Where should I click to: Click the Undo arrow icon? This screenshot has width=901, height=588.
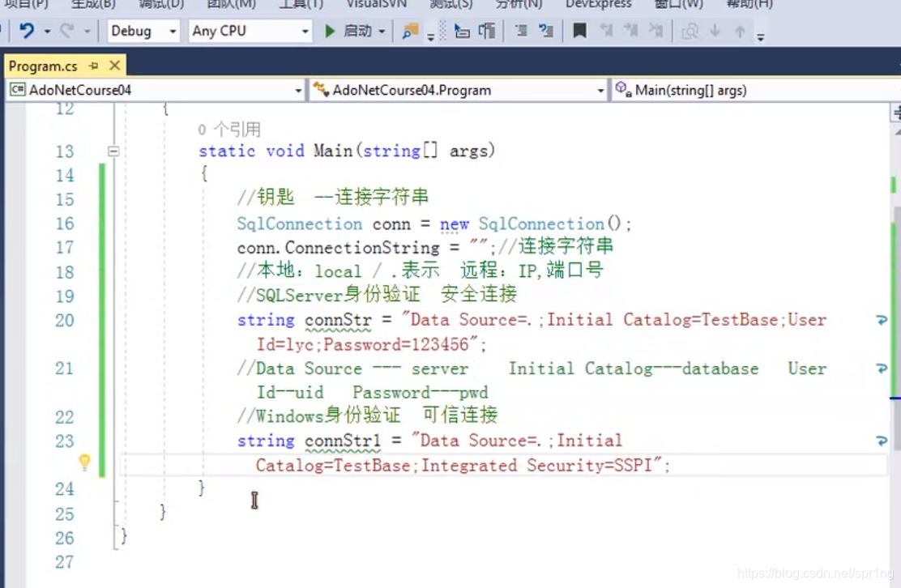pos(27,31)
